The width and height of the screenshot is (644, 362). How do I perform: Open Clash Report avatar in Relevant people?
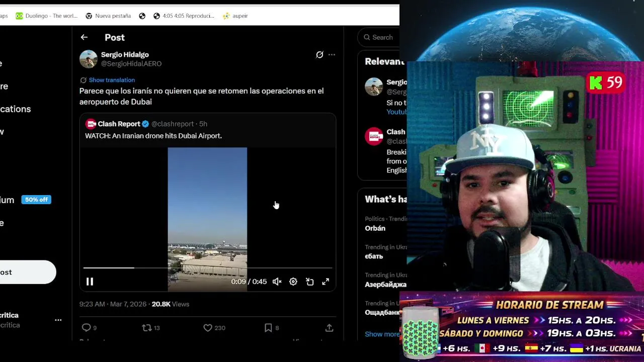(x=374, y=136)
